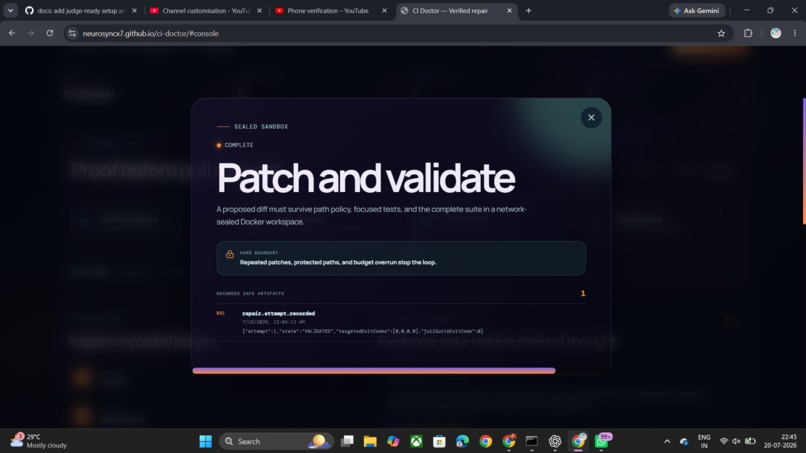
Task: Switch to the docs: add judge-ready setup tab
Action: pyautogui.click(x=80, y=10)
